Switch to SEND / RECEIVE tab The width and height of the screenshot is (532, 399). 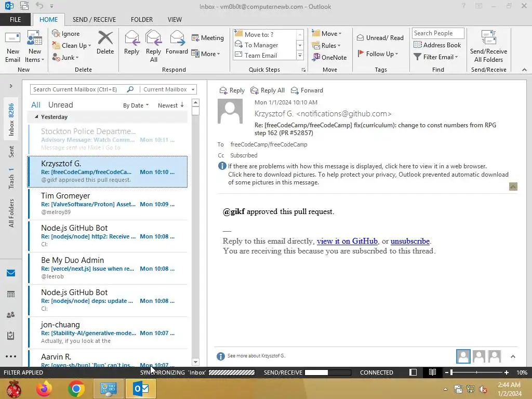(x=95, y=20)
